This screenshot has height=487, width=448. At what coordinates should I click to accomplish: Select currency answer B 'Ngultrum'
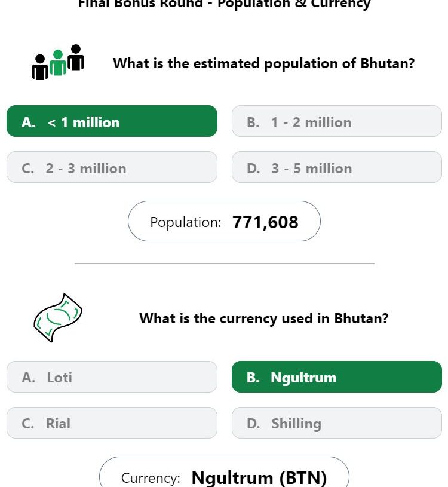336,376
